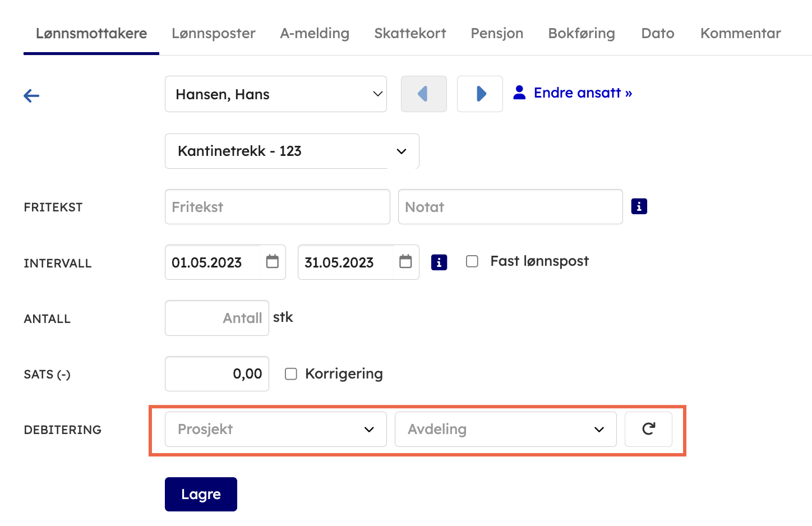Focus the Fritekst input field
Screen dimensions: 812x526
click(277, 207)
